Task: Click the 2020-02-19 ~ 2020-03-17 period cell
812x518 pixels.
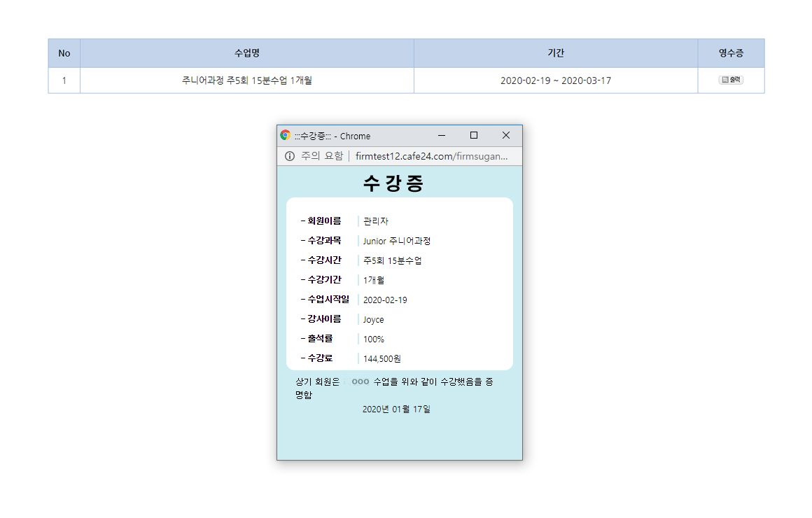Action: click(556, 80)
